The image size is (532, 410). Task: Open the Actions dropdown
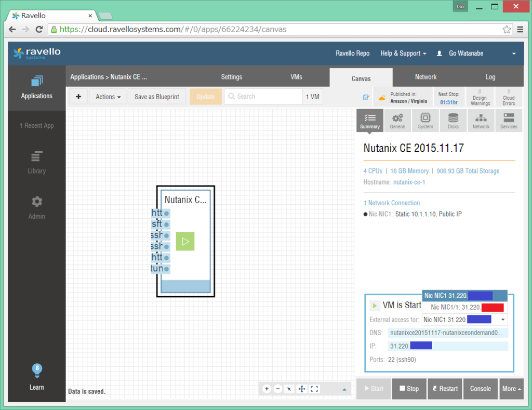pyautogui.click(x=108, y=97)
